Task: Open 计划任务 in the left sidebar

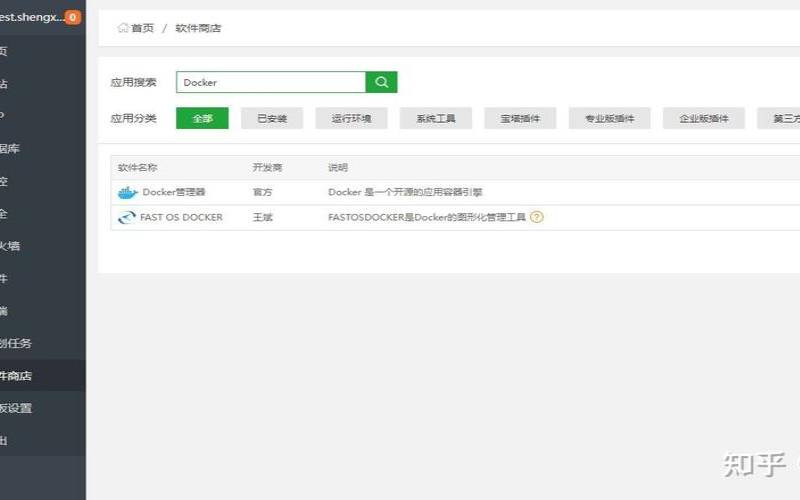Action: point(20,343)
